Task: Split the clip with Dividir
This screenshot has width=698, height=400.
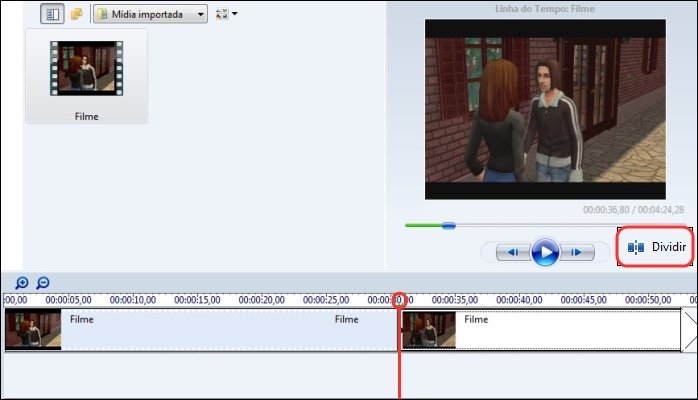Action: 656,247
